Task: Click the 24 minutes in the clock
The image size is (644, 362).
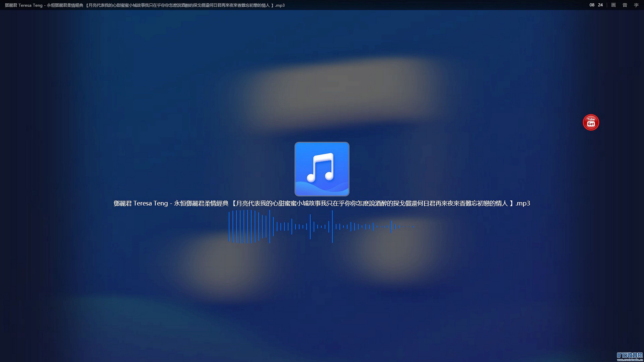Action: coord(600,5)
